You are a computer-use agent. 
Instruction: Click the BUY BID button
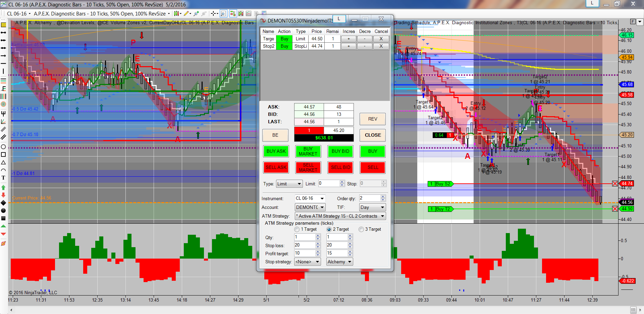click(x=340, y=151)
